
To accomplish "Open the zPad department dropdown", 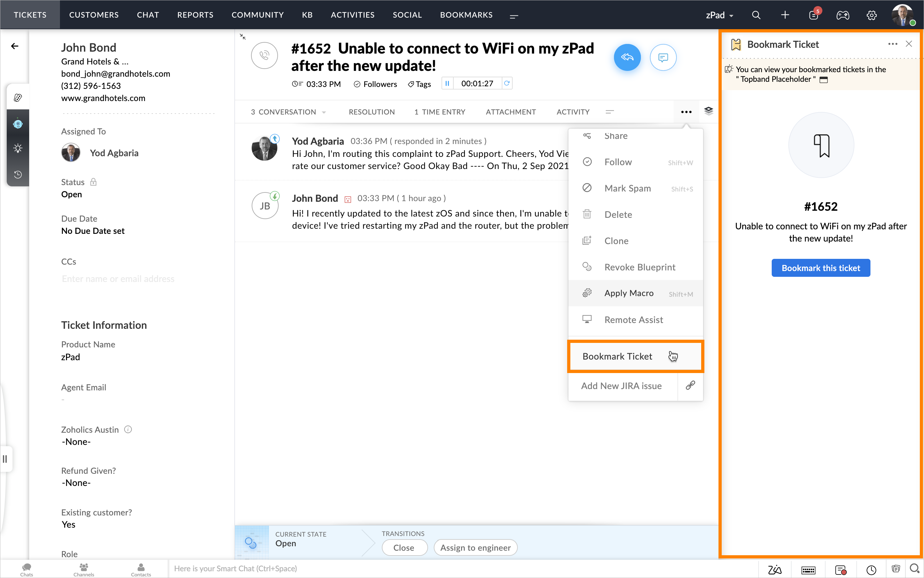I will click(x=719, y=15).
